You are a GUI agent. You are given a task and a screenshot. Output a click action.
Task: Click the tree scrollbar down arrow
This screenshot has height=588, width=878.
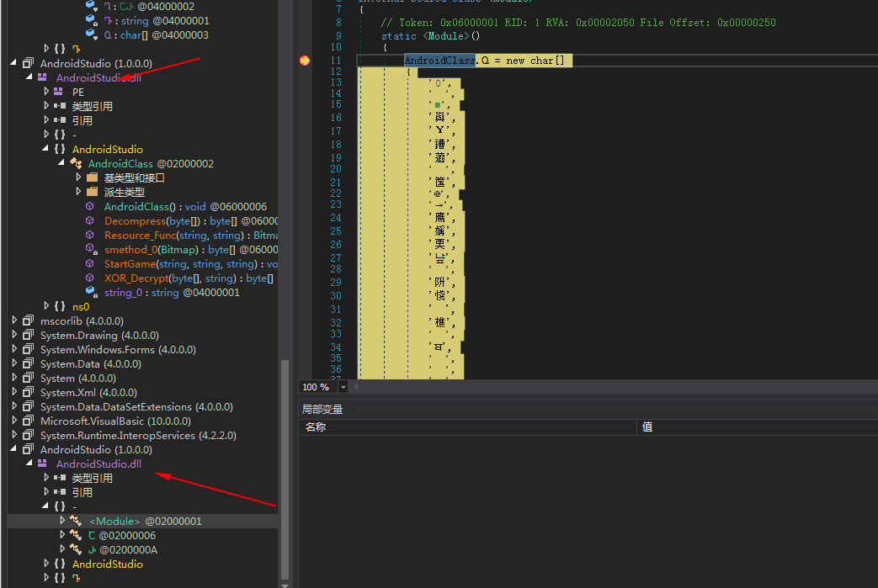coord(285,585)
